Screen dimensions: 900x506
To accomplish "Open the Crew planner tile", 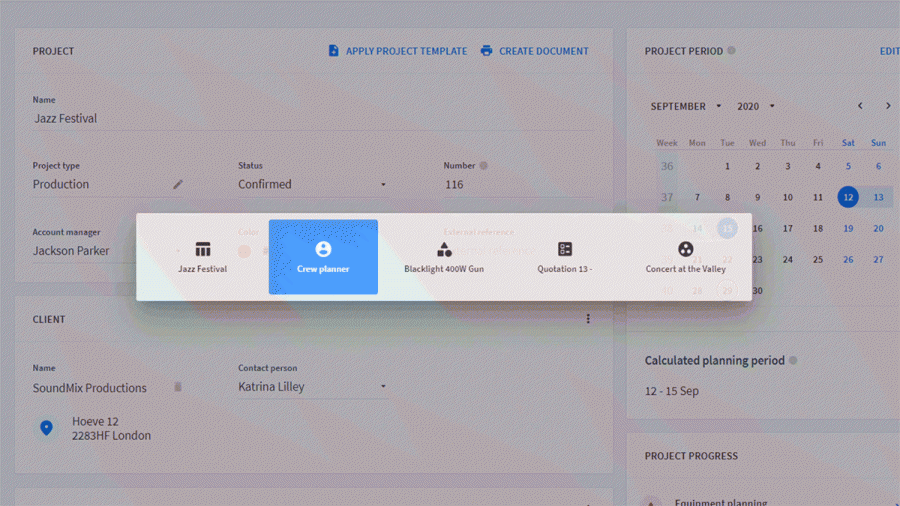I will (323, 257).
